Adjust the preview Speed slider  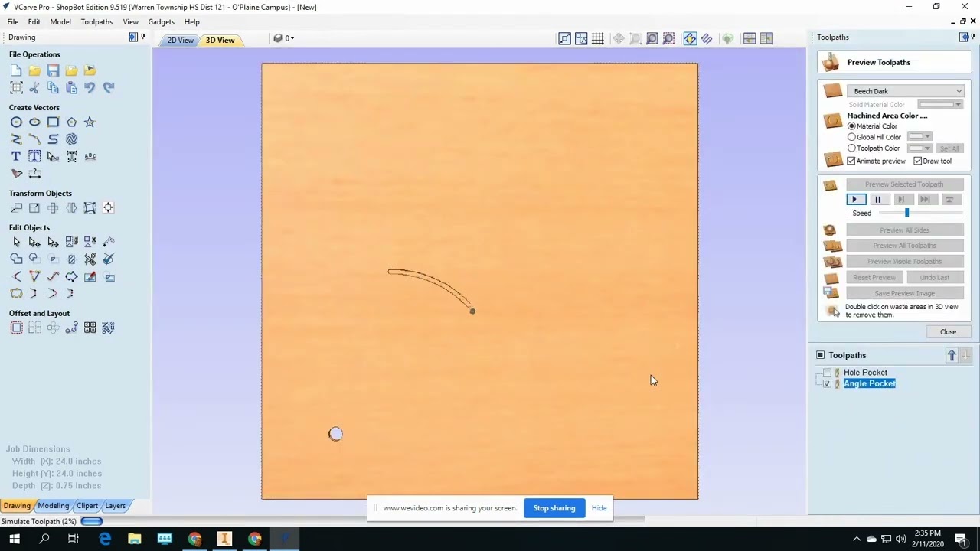point(906,214)
